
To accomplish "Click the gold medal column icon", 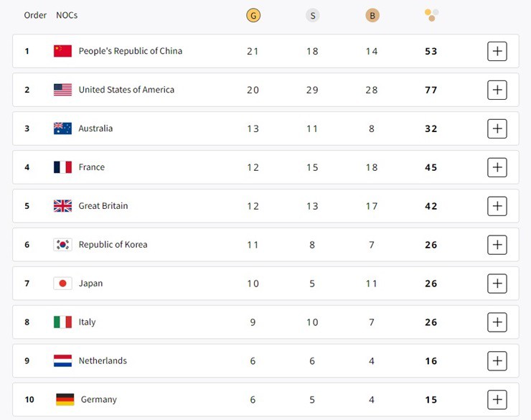I will [253, 15].
